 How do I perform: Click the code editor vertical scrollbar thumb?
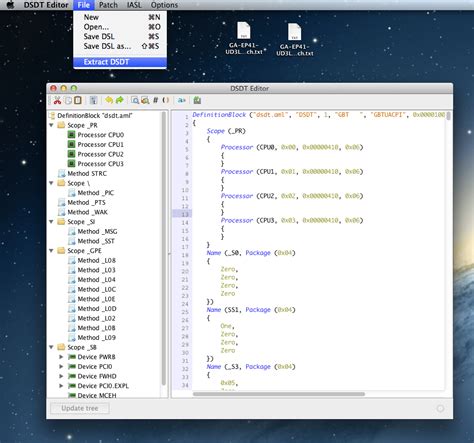(x=449, y=116)
